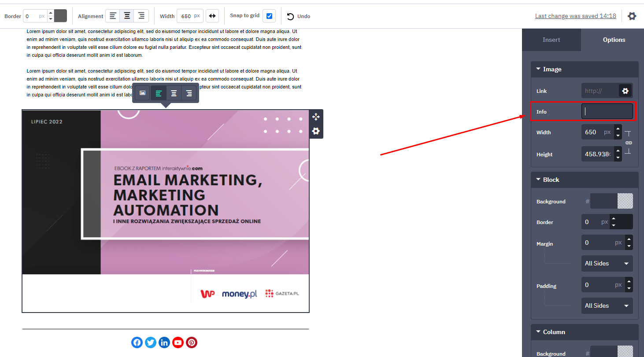
Task: Increase the Image Width value
Action: coord(618,129)
